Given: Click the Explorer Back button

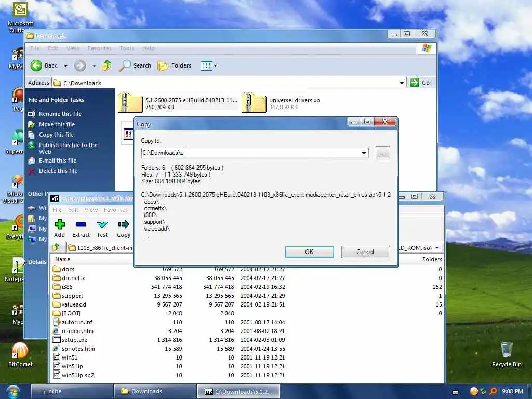Looking at the screenshot, I should (x=44, y=65).
